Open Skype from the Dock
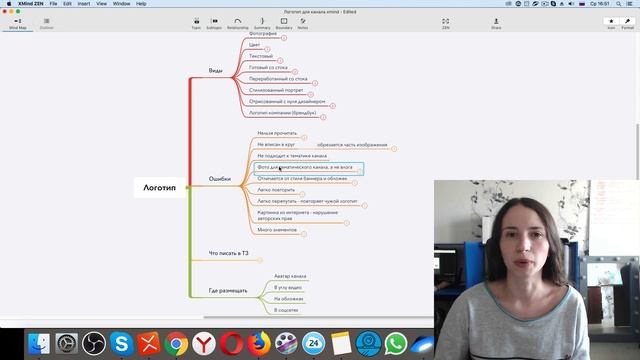This screenshot has height=360, width=640. point(121,344)
